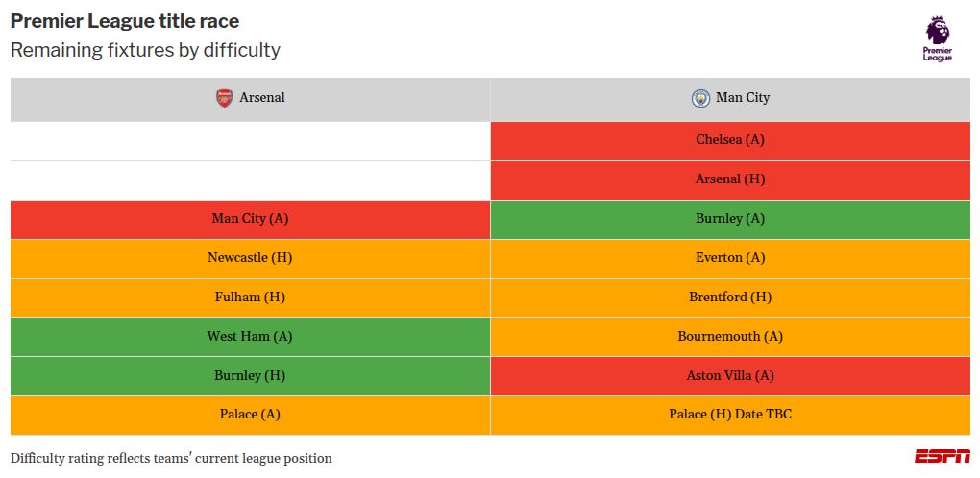
Task: Select Arsenal's Man City (A) fixture
Action: click(x=250, y=219)
